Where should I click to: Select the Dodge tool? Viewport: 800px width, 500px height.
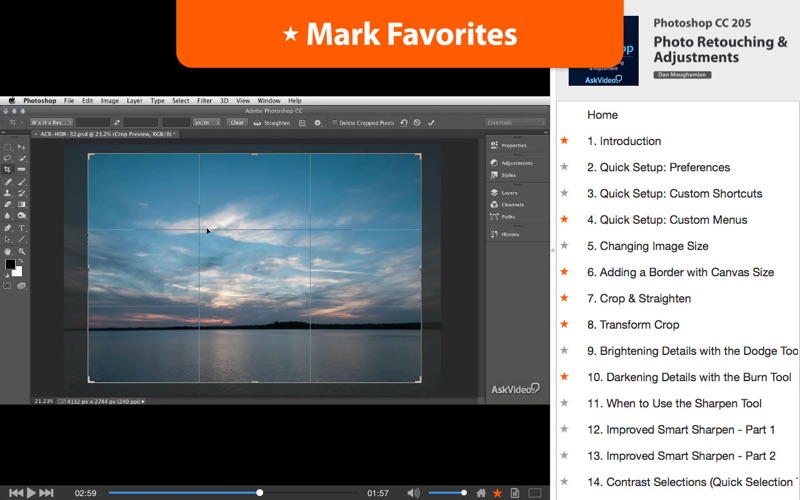[x=21, y=216]
